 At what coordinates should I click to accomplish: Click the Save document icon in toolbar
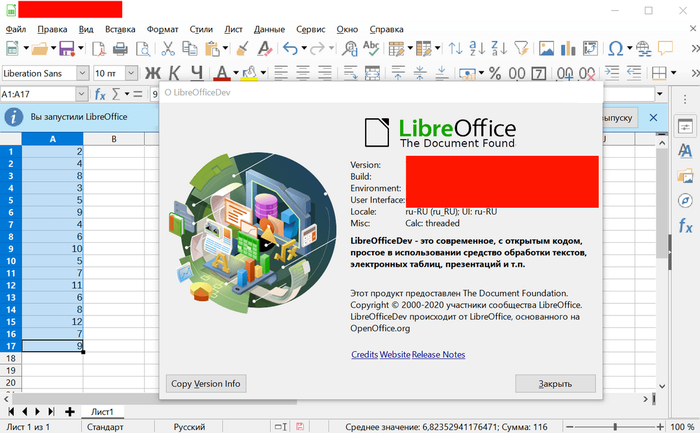(x=66, y=48)
